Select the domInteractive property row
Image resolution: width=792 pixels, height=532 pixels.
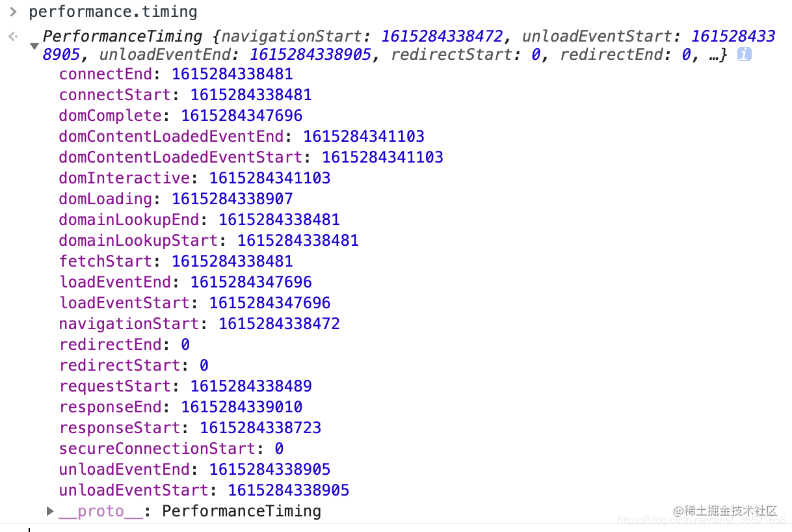click(x=195, y=178)
